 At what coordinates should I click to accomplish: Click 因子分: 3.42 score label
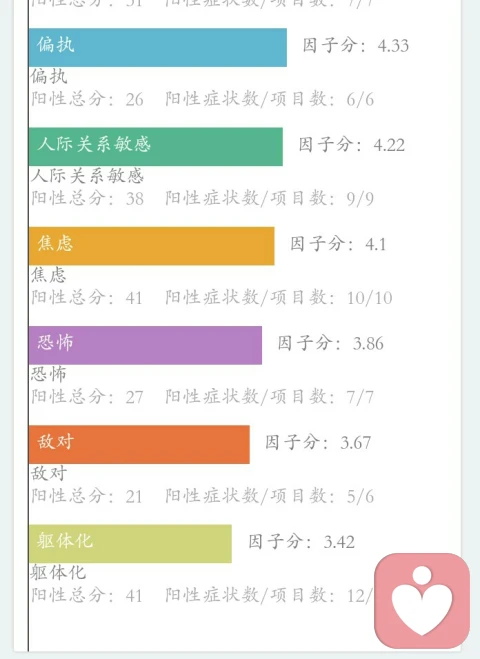point(301,541)
